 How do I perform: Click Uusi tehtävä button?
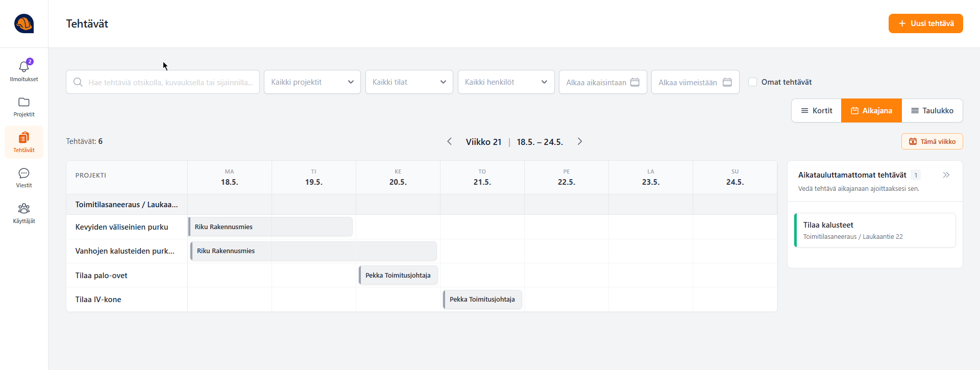[926, 23]
